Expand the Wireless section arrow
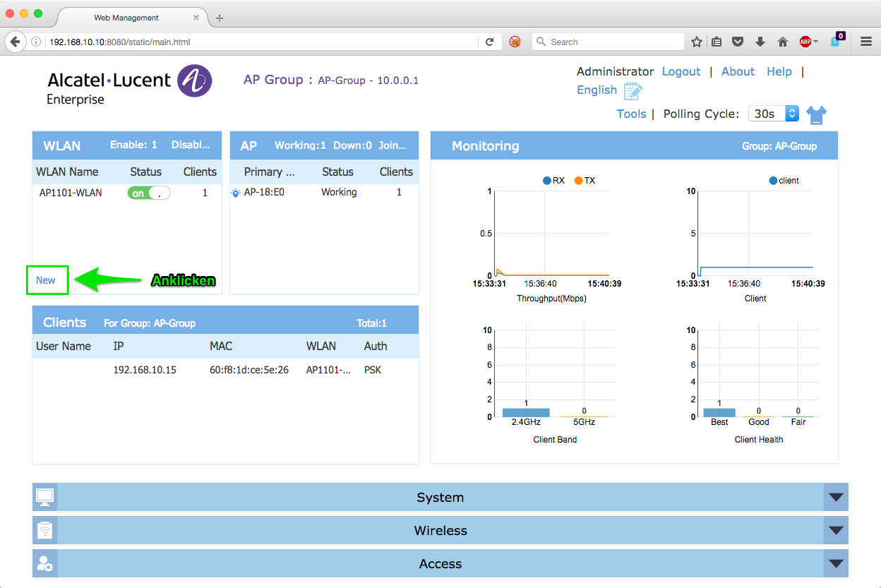Viewport: 881px width, 588px height. 836,531
